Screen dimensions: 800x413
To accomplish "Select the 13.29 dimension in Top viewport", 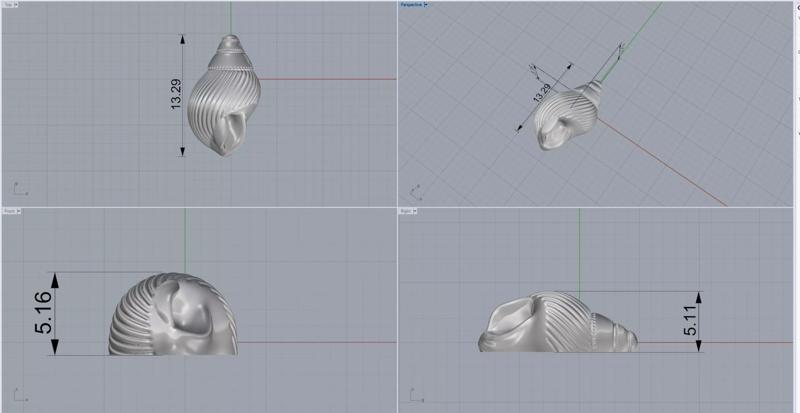I will tap(176, 94).
